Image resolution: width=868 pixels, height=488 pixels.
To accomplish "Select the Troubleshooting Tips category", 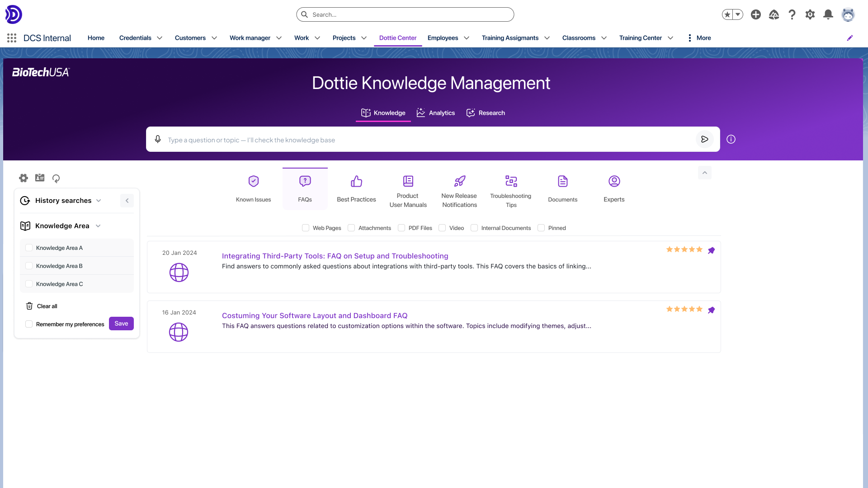I will click(511, 181).
